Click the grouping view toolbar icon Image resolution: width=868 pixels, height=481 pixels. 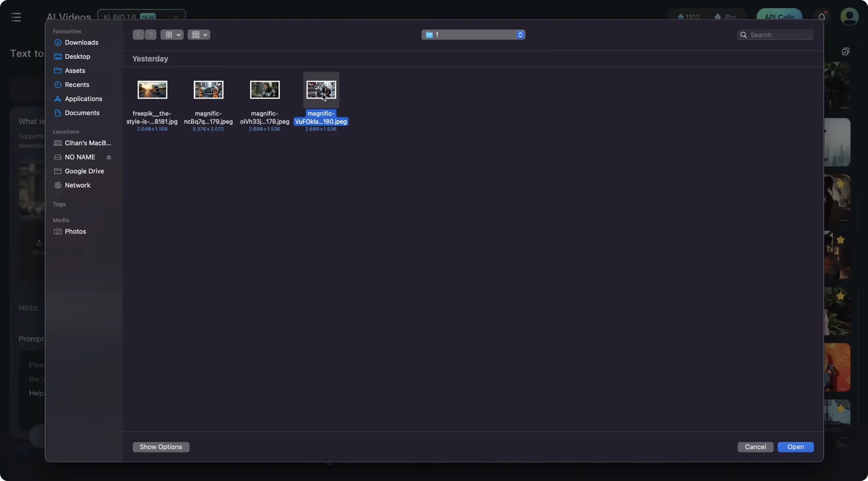coord(196,34)
